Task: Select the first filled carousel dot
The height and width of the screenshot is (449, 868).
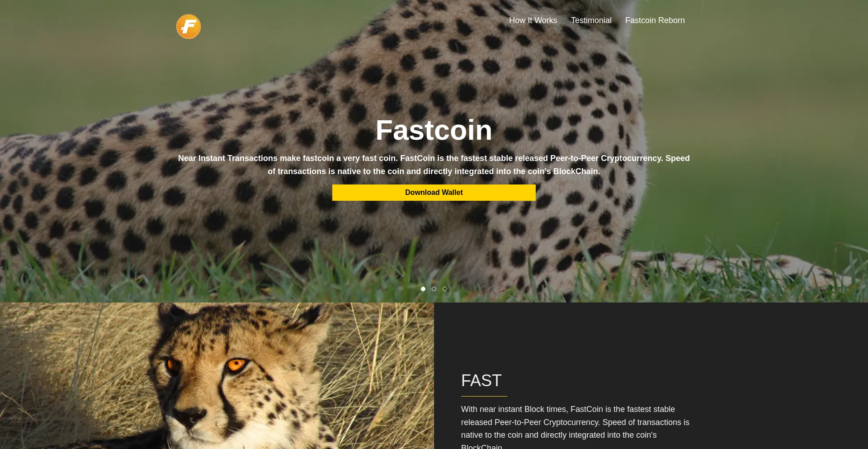Action: 423,289
